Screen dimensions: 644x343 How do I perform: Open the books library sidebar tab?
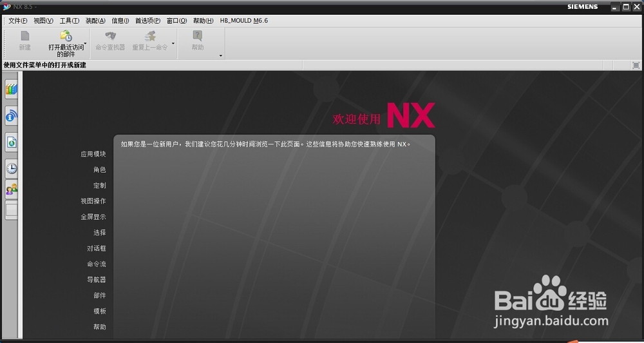(x=12, y=90)
